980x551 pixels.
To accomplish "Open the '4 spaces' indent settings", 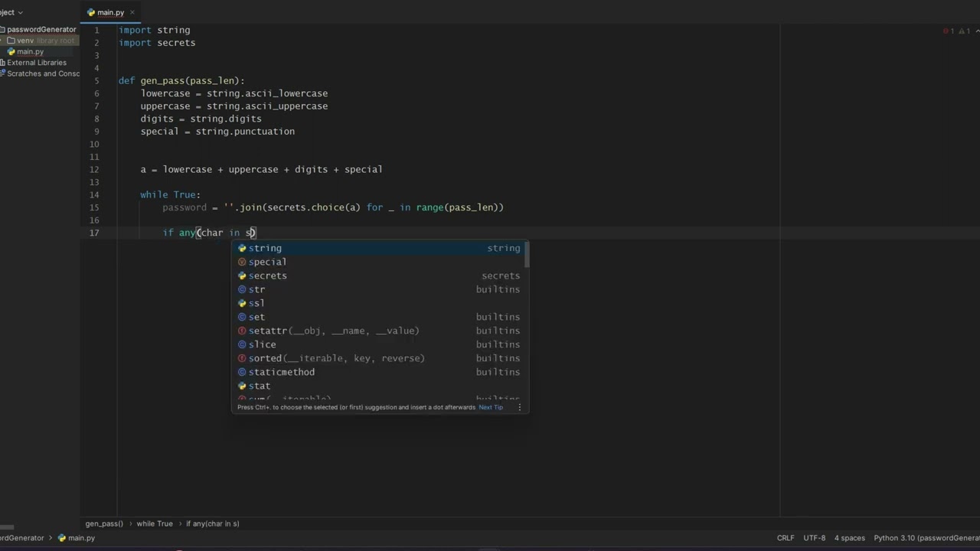I will (850, 538).
